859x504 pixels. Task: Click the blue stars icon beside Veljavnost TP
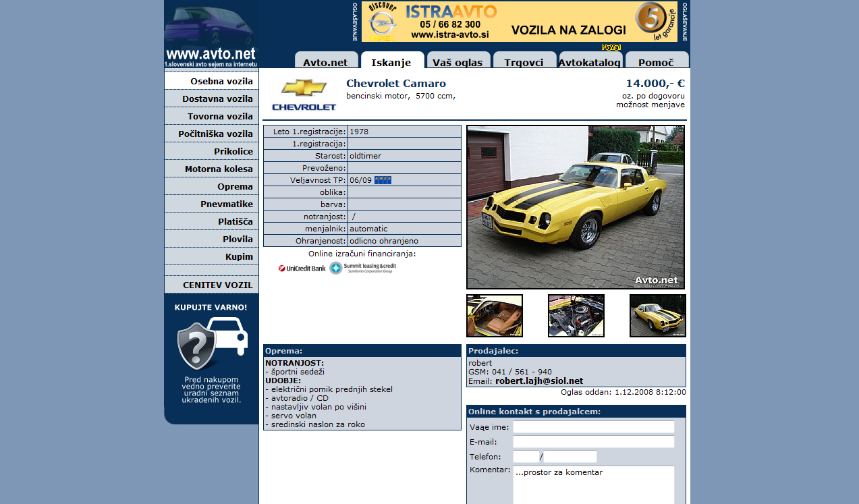[383, 180]
